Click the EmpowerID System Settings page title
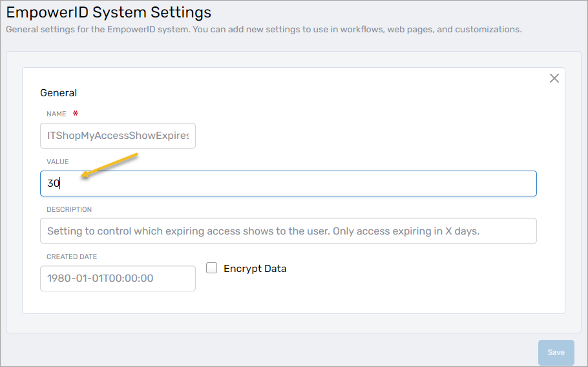 point(109,12)
